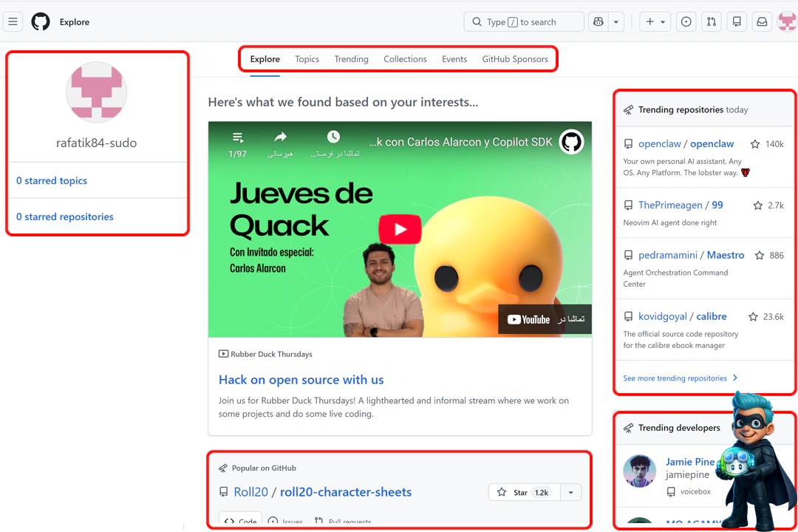View your issues using the circle-dot icon
This screenshot has width=798, height=532.
686,21
